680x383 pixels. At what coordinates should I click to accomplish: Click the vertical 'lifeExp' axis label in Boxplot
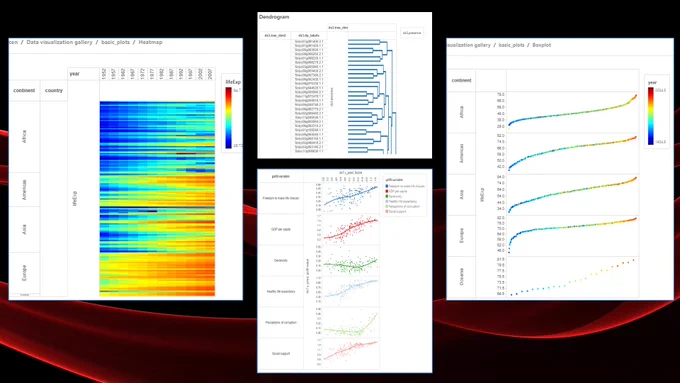[482, 195]
